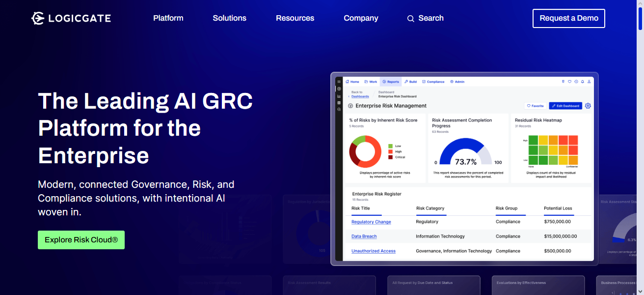Screen dimensions: 644x295
Task: Select the bar chart icon in the sidebar
Action: (x=339, y=95)
